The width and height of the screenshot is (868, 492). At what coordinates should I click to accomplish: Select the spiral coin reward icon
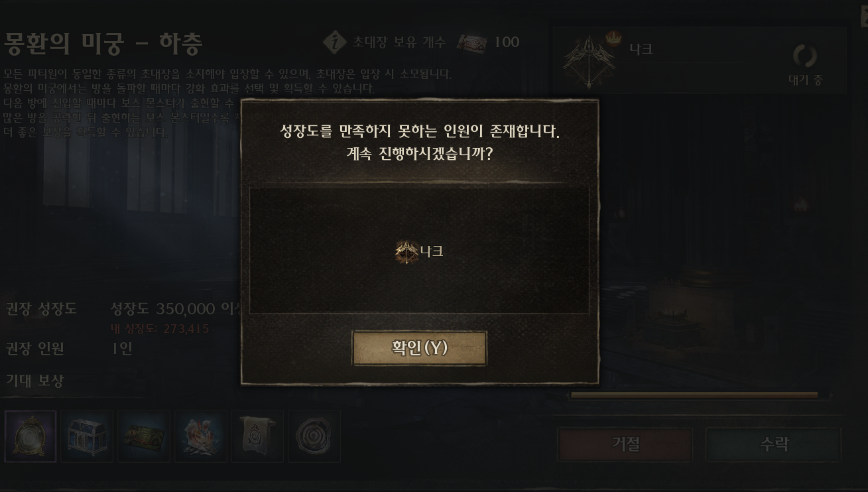pyautogui.click(x=314, y=436)
